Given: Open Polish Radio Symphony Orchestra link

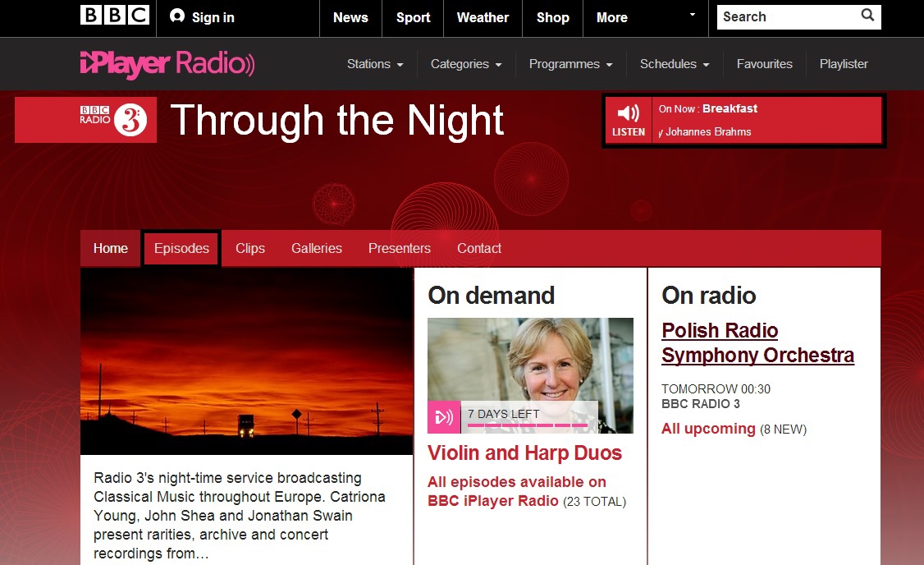Looking at the screenshot, I should click(x=757, y=342).
